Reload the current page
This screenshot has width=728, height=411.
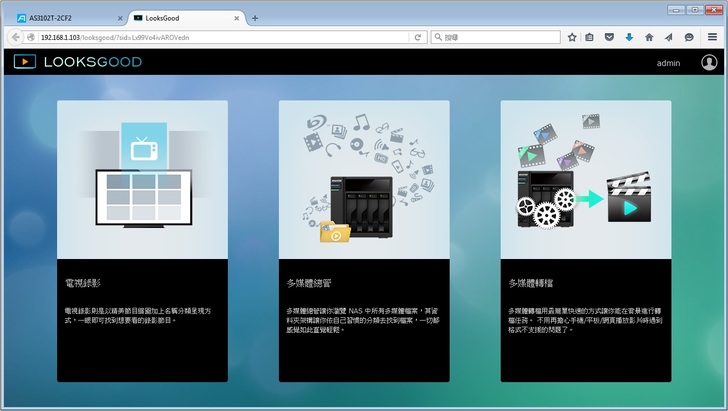click(x=417, y=37)
